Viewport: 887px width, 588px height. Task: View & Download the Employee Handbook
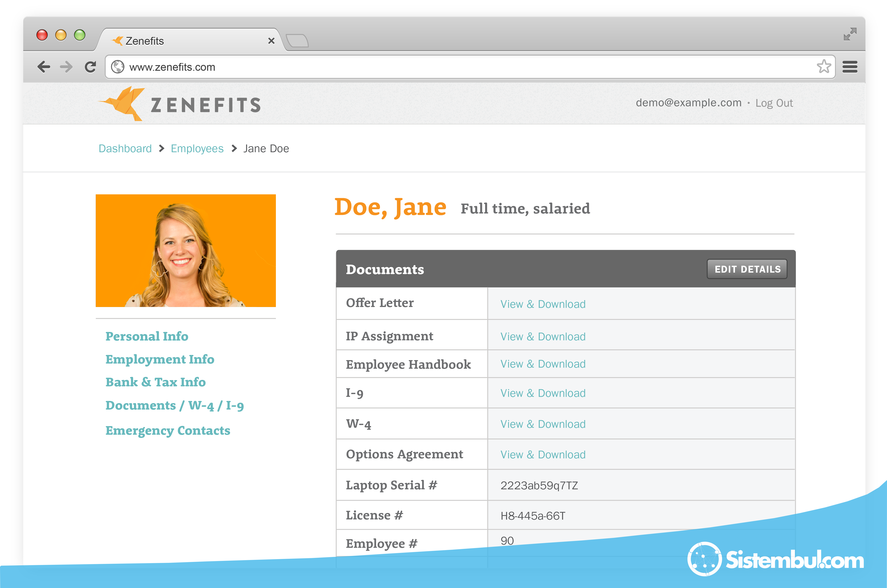(x=543, y=364)
